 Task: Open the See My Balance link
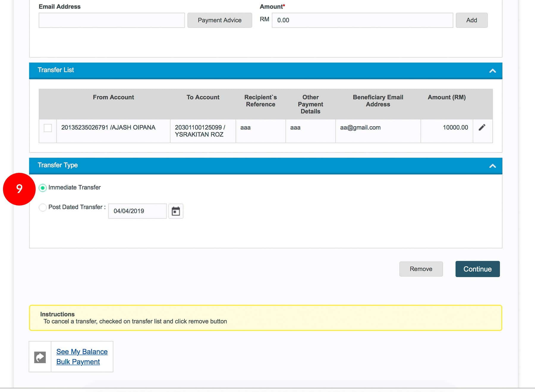click(x=82, y=352)
